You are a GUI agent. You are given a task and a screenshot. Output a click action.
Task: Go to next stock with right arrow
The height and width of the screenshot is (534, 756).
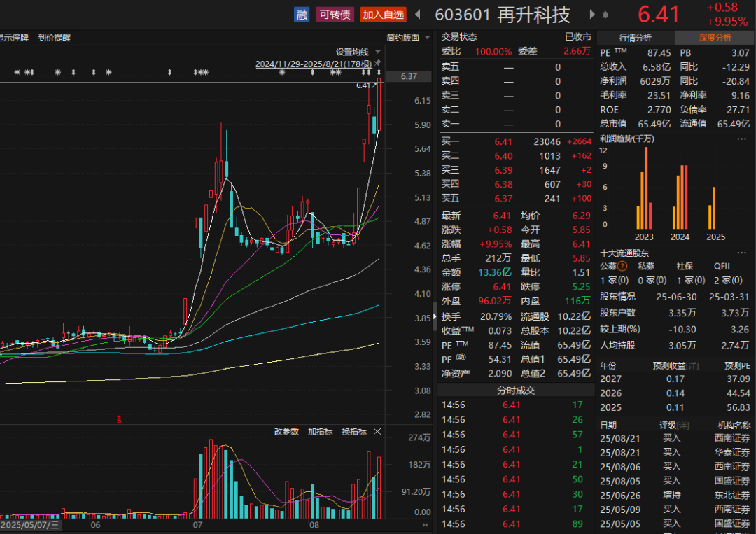pos(592,14)
